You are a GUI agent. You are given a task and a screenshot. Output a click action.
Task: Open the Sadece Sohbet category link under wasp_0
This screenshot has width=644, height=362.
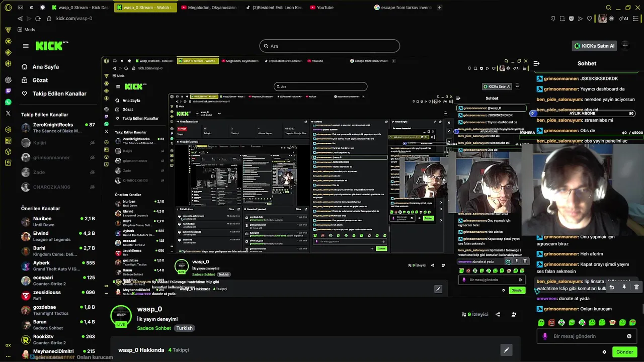point(154,328)
